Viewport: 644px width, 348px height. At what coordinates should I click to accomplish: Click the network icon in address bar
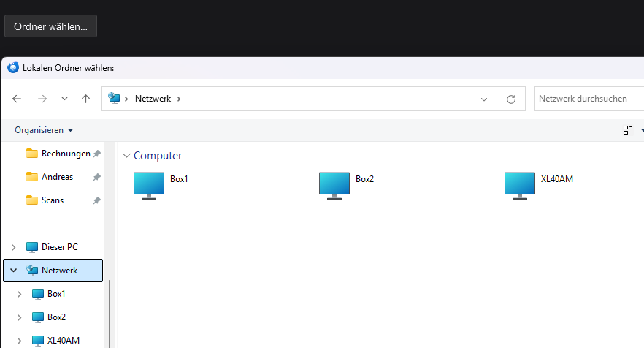click(x=114, y=98)
